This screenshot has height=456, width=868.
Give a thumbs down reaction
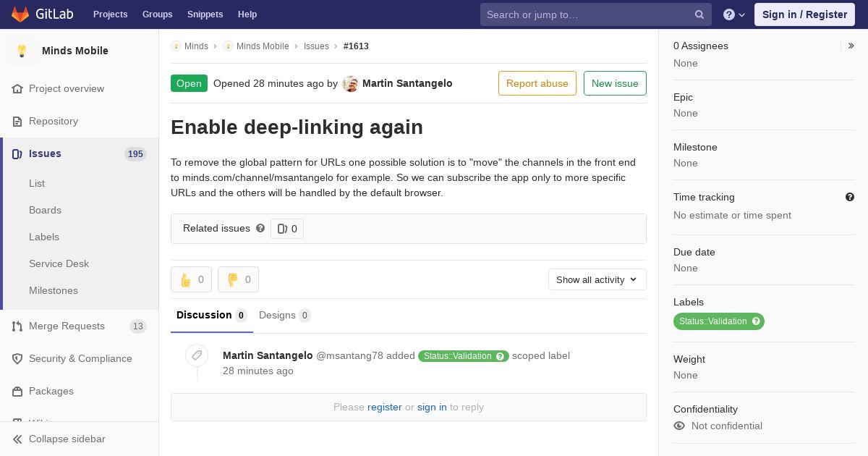pos(238,279)
